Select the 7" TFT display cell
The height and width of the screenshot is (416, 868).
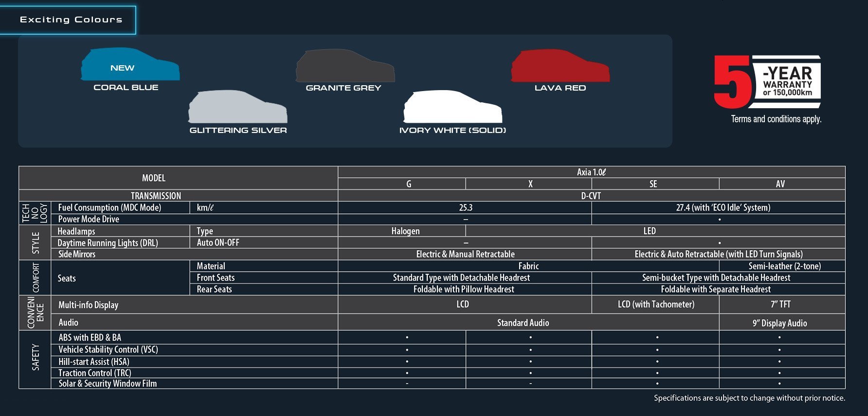coord(780,304)
